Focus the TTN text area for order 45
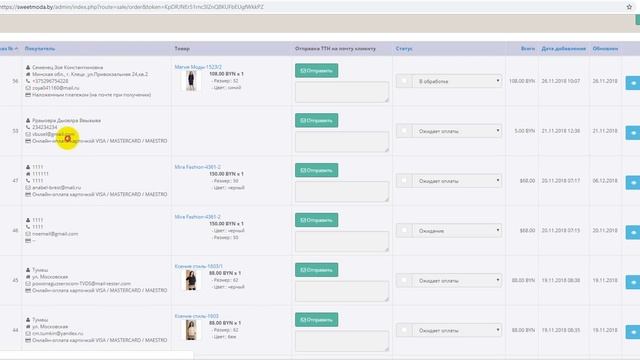Image resolution: width=640 pixels, height=360 pixels. coord(342,291)
